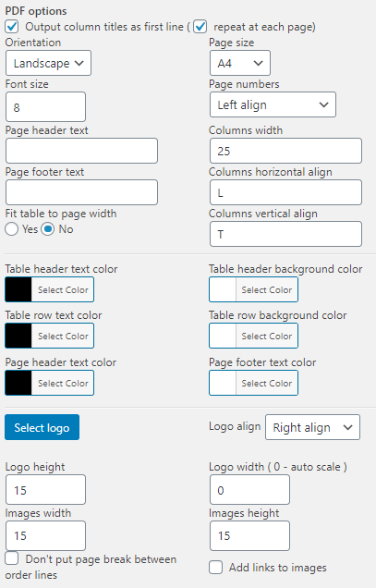
Task: Choose Table header background color Select Color
Action: [x=267, y=289]
